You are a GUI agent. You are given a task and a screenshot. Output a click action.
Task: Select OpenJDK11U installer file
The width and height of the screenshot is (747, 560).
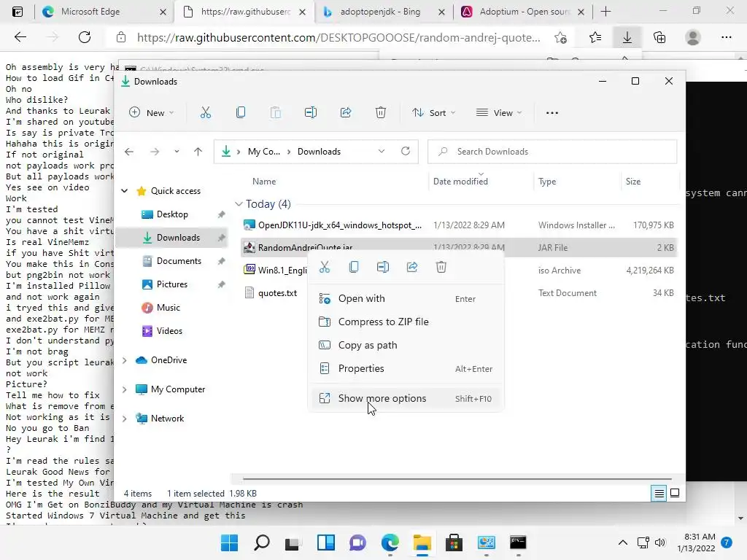point(459,225)
